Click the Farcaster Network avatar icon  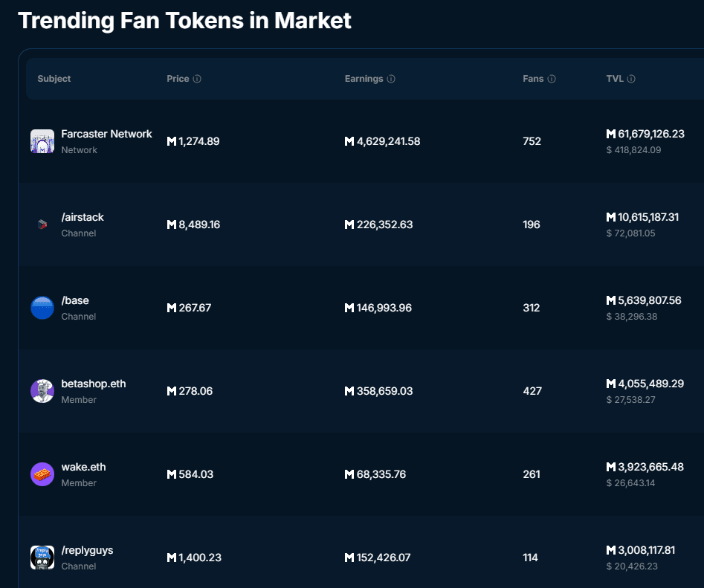click(42, 141)
